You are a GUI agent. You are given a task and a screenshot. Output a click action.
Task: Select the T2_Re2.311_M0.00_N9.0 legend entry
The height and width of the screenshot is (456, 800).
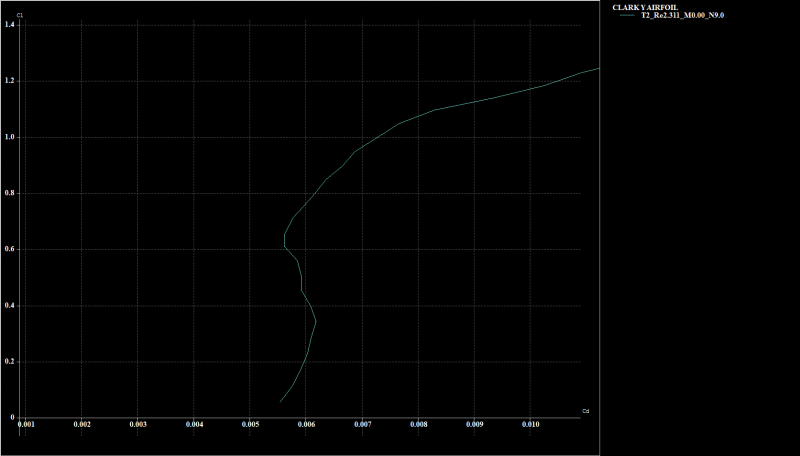tap(682, 16)
